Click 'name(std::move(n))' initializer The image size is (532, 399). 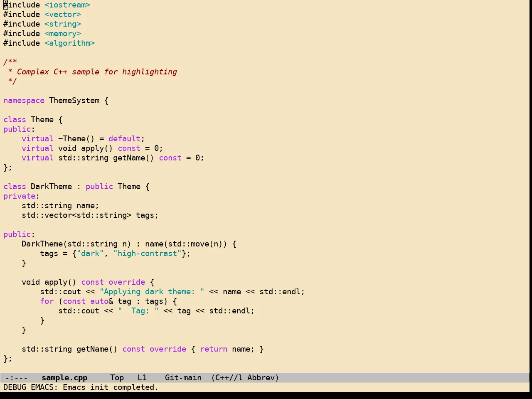tap(186, 244)
